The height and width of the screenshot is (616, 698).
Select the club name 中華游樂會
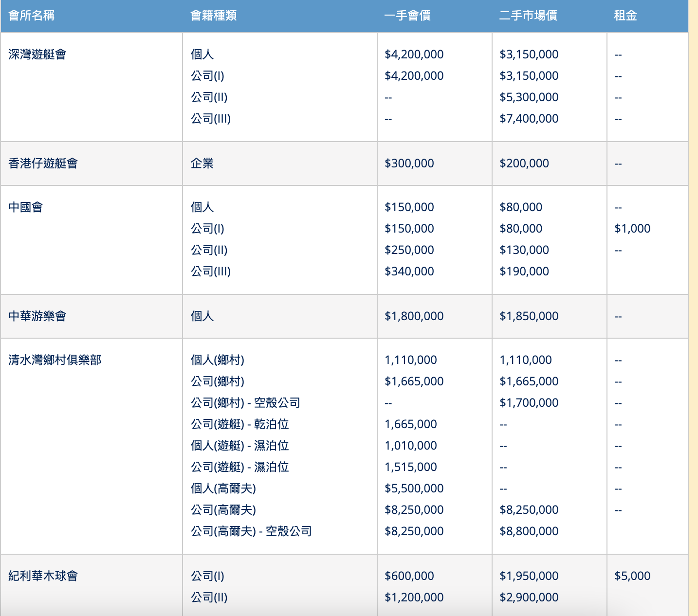37,316
